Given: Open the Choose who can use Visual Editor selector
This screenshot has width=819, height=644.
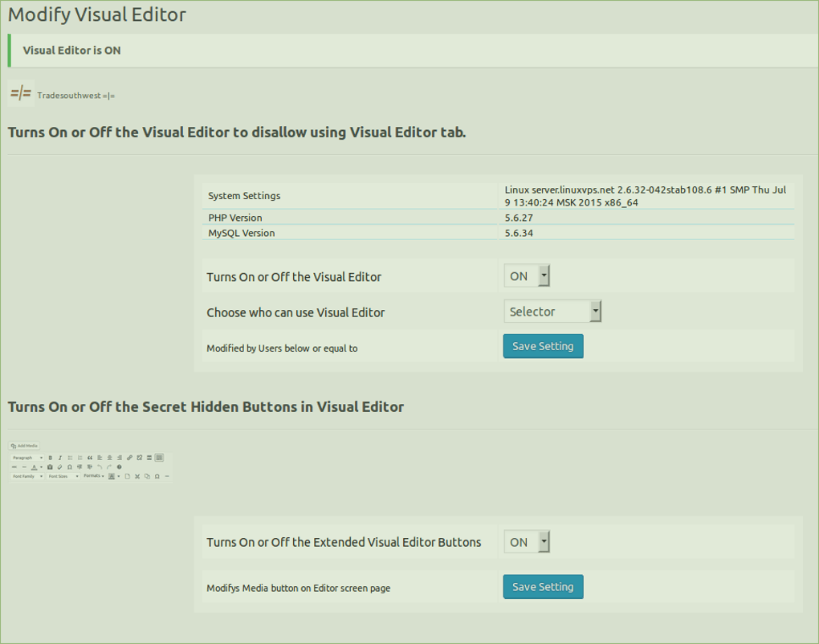Looking at the screenshot, I should click(x=552, y=312).
